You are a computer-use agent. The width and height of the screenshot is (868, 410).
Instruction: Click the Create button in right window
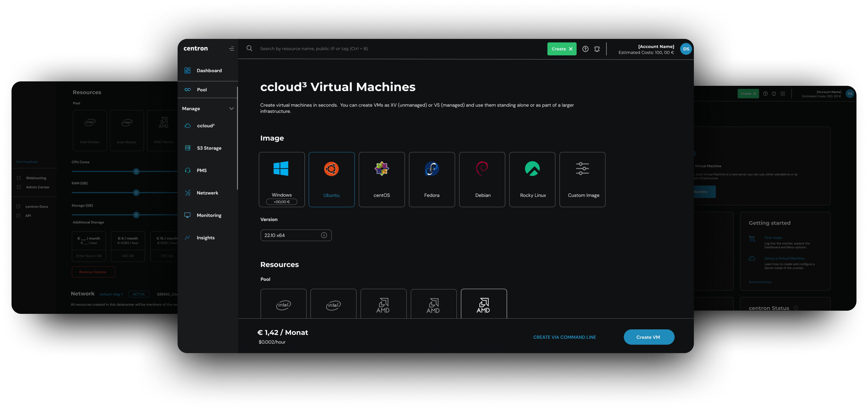[748, 93]
